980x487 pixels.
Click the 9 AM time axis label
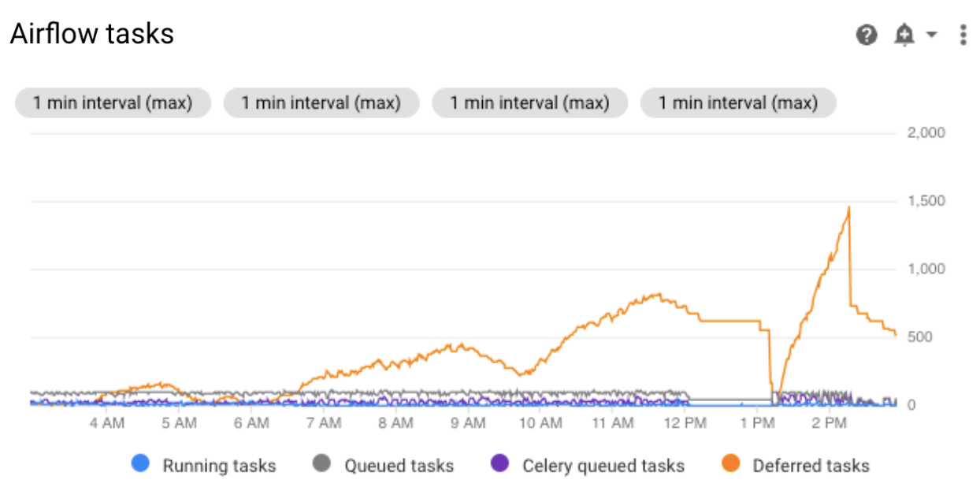(x=468, y=423)
